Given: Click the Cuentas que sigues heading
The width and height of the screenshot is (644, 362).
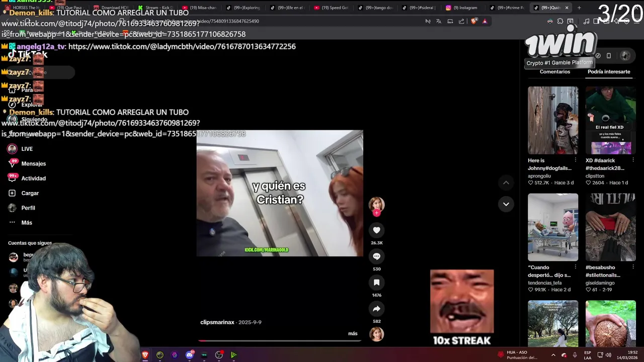Looking at the screenshot, I should tap(30, 243).
